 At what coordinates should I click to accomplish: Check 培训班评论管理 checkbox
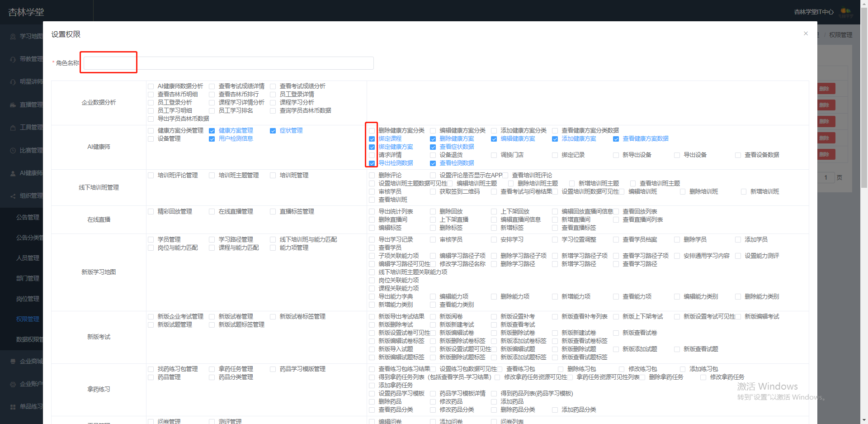click(151, 176)
